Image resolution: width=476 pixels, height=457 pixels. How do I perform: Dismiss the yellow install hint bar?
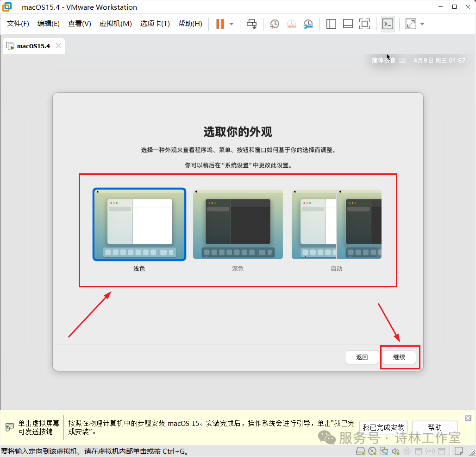468,419
